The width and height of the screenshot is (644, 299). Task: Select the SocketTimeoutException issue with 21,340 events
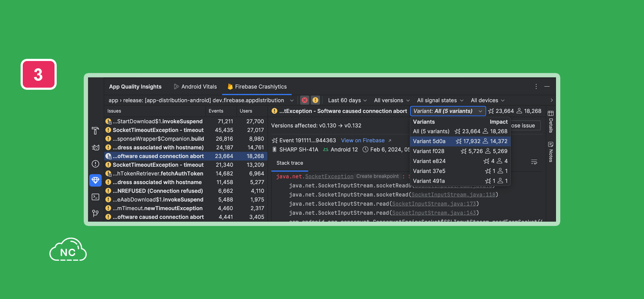(185, 165)
